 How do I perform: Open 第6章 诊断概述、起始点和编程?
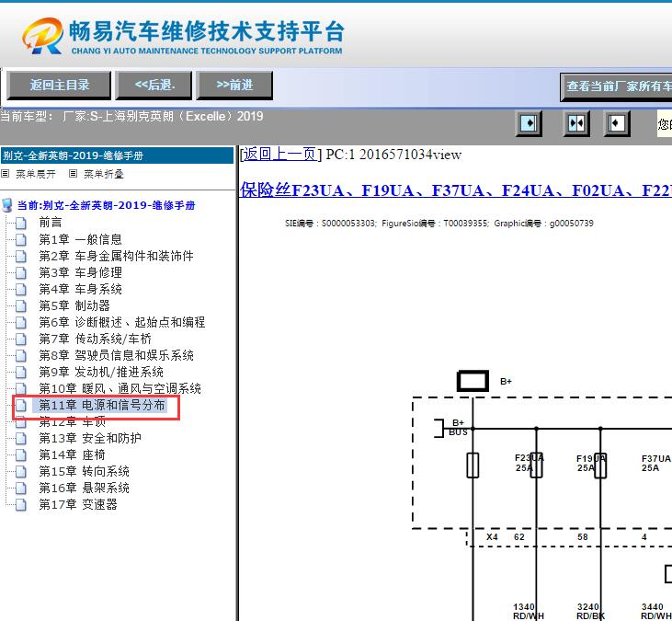click(x=122, y=322)
